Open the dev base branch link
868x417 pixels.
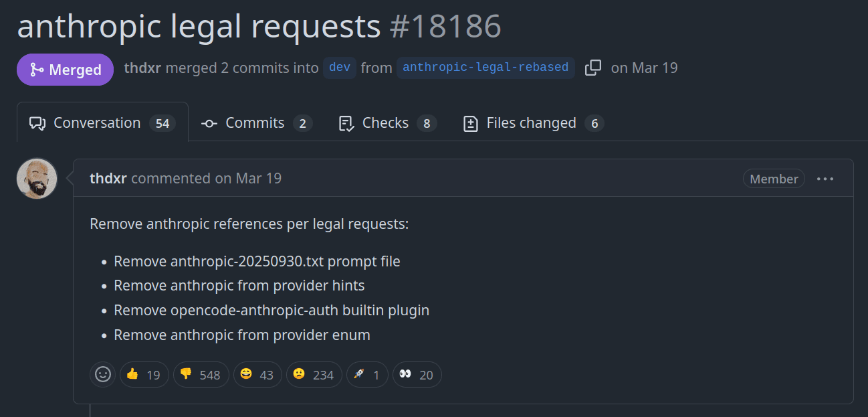[340, 68]
